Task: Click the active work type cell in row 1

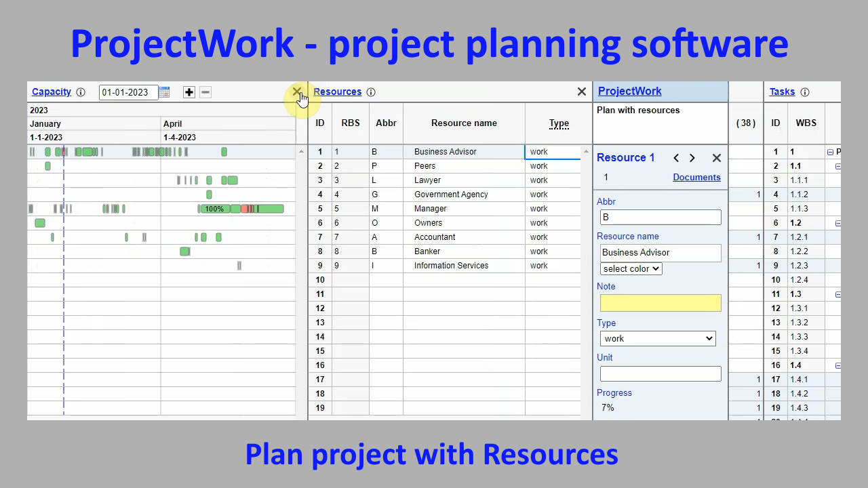Action: pos(553,152)
